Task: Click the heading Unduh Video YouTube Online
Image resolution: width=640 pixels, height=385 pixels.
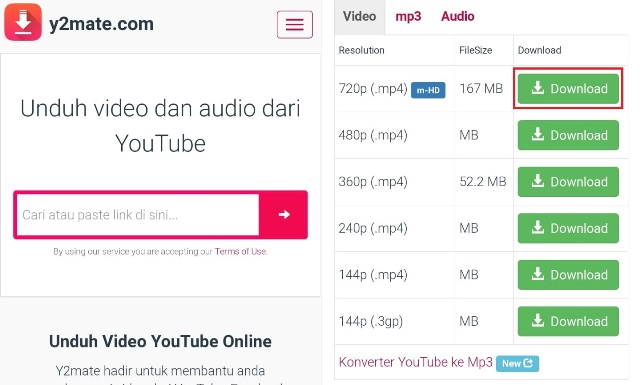Action: pos(160,341)
